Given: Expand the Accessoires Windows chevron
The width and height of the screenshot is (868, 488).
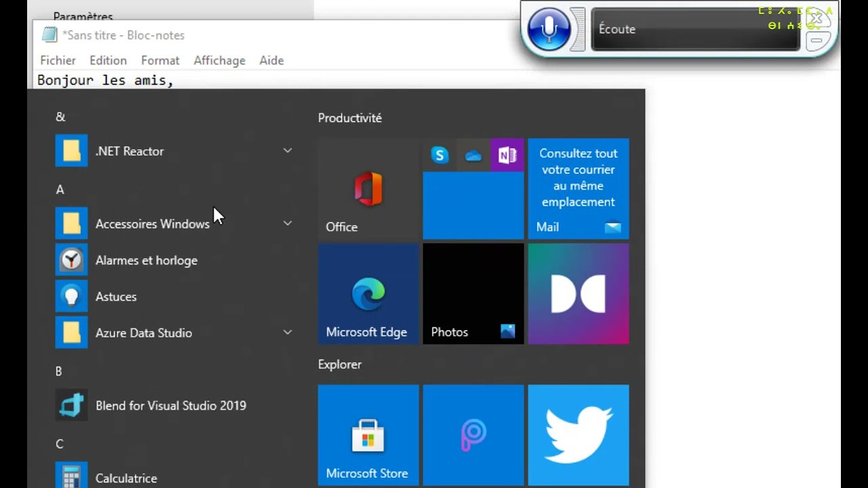Looking at the screenshot, I should click(288, 223).
